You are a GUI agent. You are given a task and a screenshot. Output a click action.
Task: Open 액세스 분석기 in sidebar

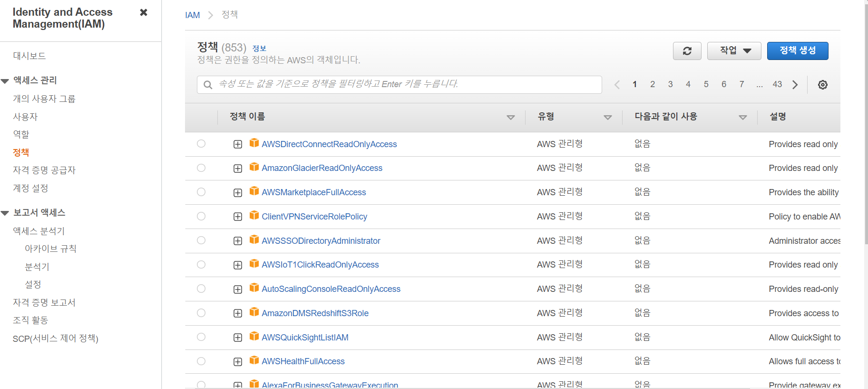[39, 231]
